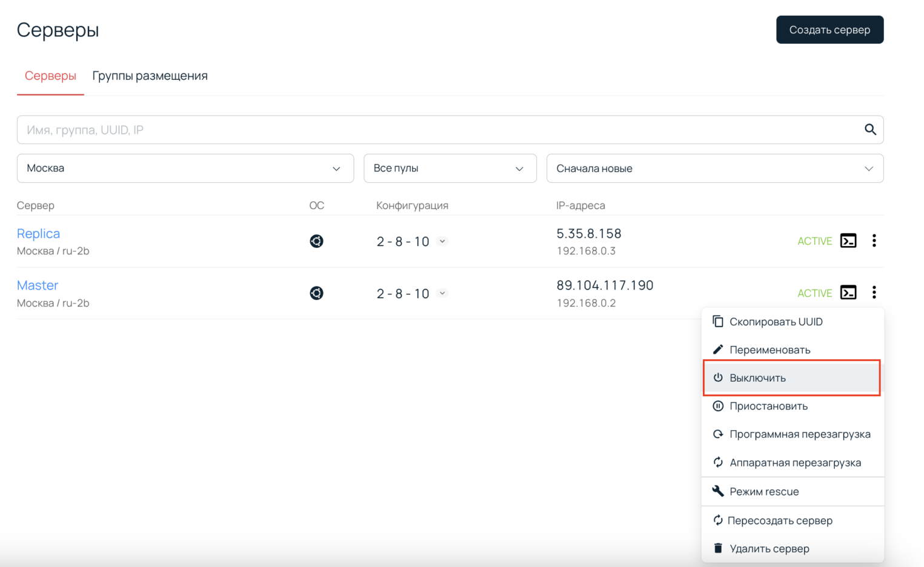Open the Сначала новые sorting dropdown
924x567 pixels.
[x=715, y=168]
